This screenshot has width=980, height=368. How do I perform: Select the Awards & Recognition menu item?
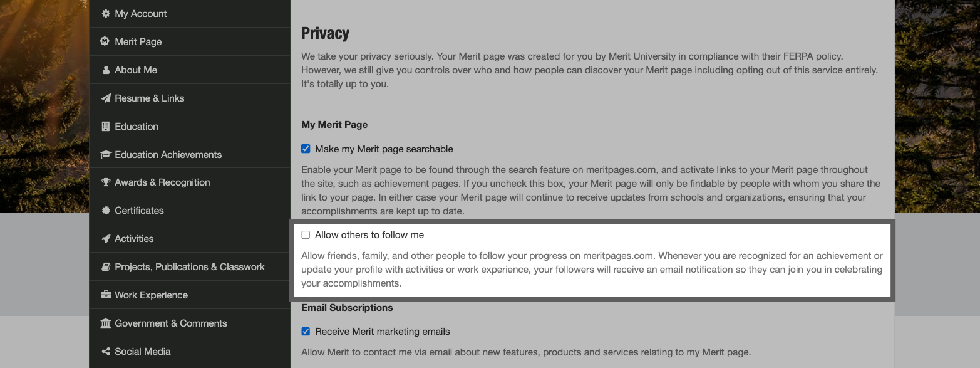click(x=162, y=182)
